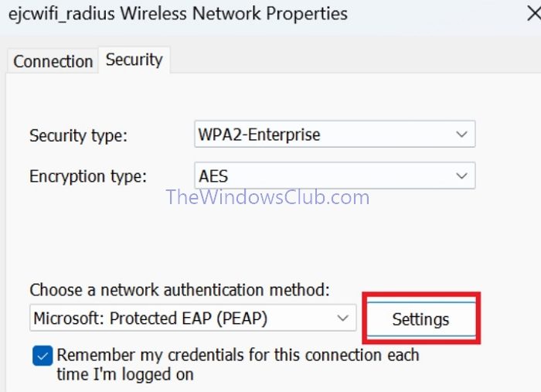Switch to the Connection tab
This screenshot has height=392, width=541.
[x=53, y=61]
